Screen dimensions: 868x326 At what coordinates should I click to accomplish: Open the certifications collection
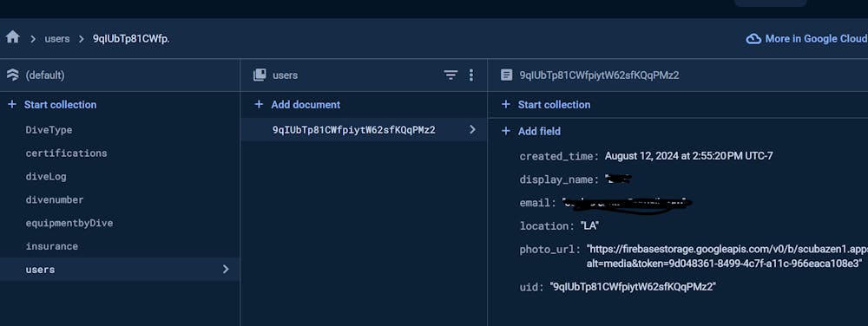pos(67,153)
